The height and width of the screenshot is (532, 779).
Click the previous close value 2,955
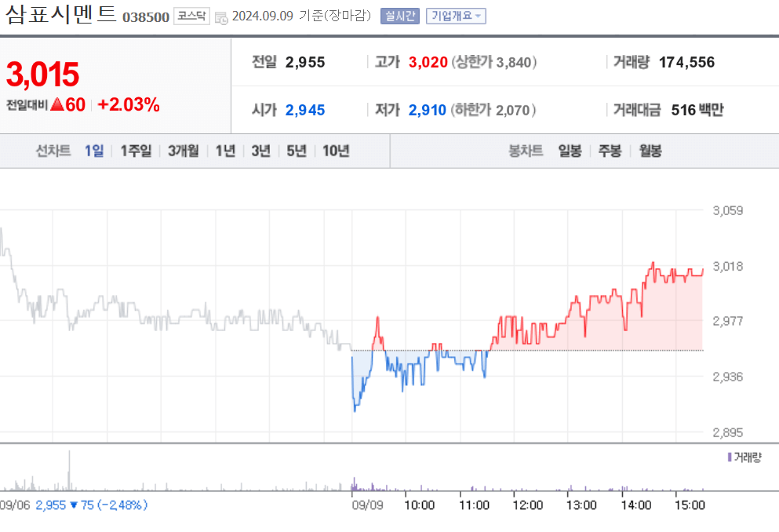tap(305, 62)
